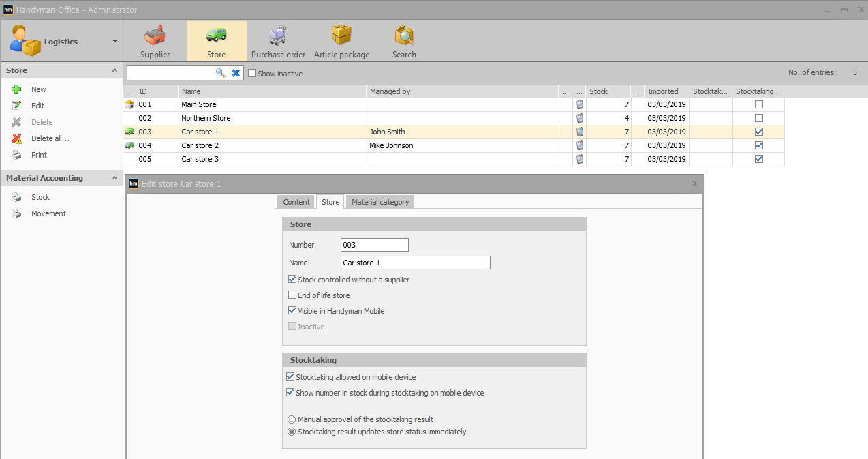Switch to the Content tab

click(296, 202)
